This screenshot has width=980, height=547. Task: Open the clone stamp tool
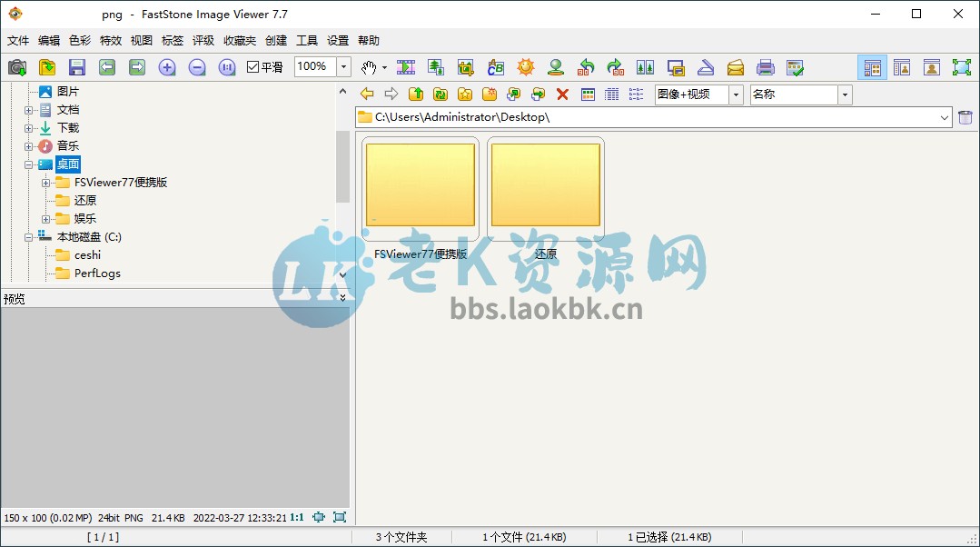tap(556, 67)
